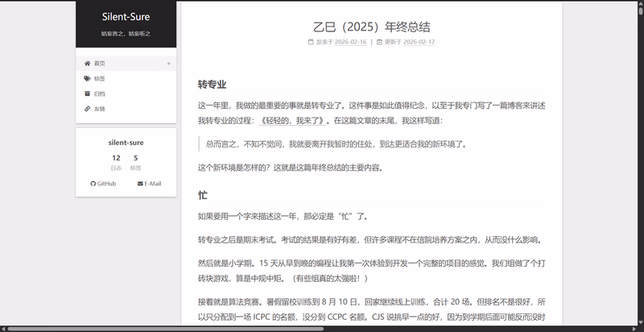The image size is (644, 332).
Task: Open the Silent-Sure site title
Action: 126,16
